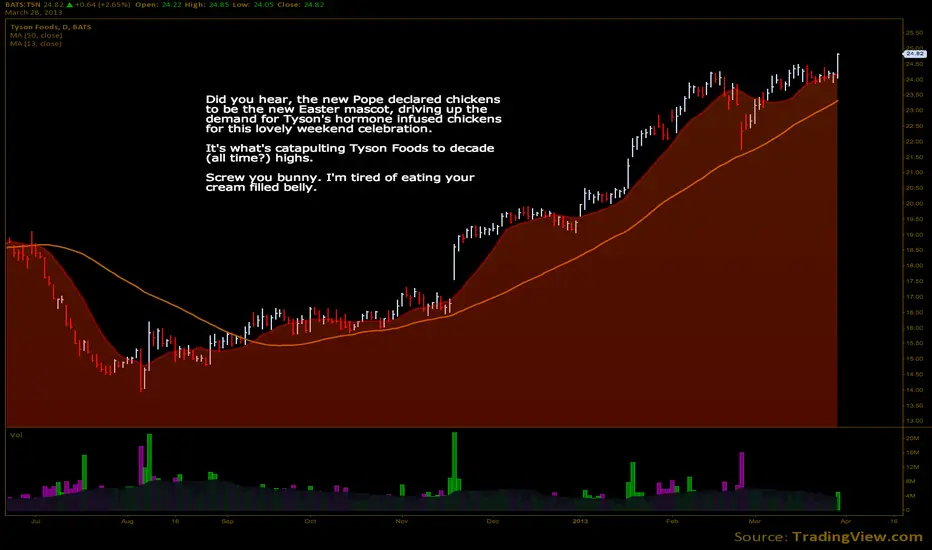Image resolution: width=932 pixels, height=550 pixels.
Task: Click the 17.00 price axis label
Action: [x=914, y=297]
